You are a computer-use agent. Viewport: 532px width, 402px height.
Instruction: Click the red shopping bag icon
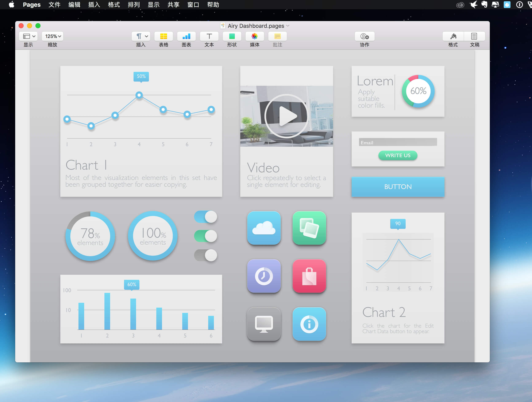coord(309,276)
